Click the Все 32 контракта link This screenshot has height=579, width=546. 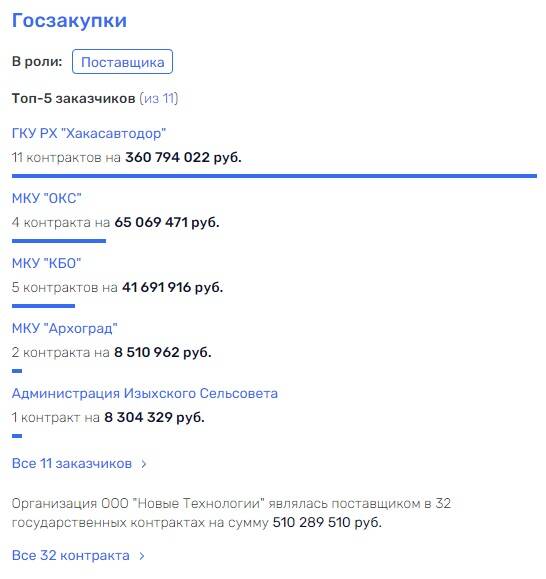pyautogui.click(x=71, y=555)
